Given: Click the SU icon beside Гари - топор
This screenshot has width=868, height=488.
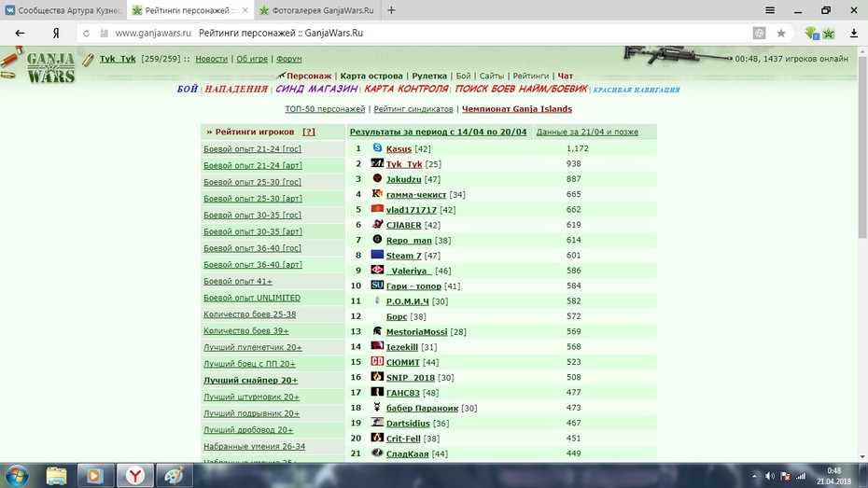Looking at the screenshot, I should pyautogui.click(x=377, y=285).
